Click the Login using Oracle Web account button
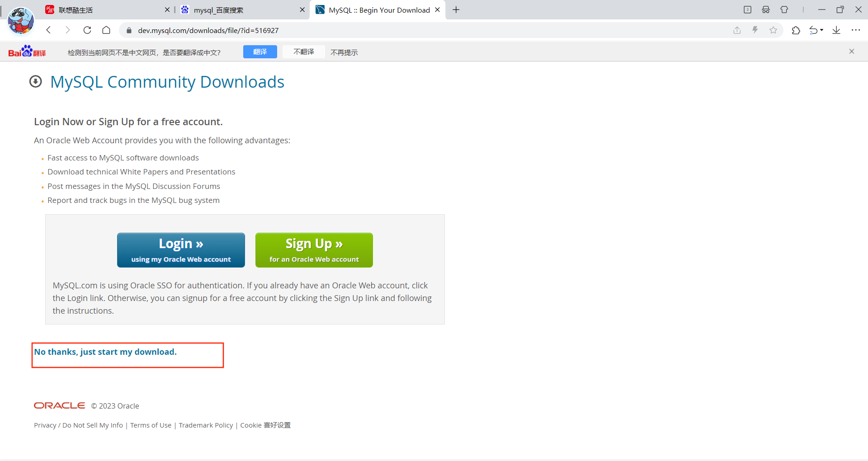The width and height of the screenshot is (868, 461). point(181,250)
